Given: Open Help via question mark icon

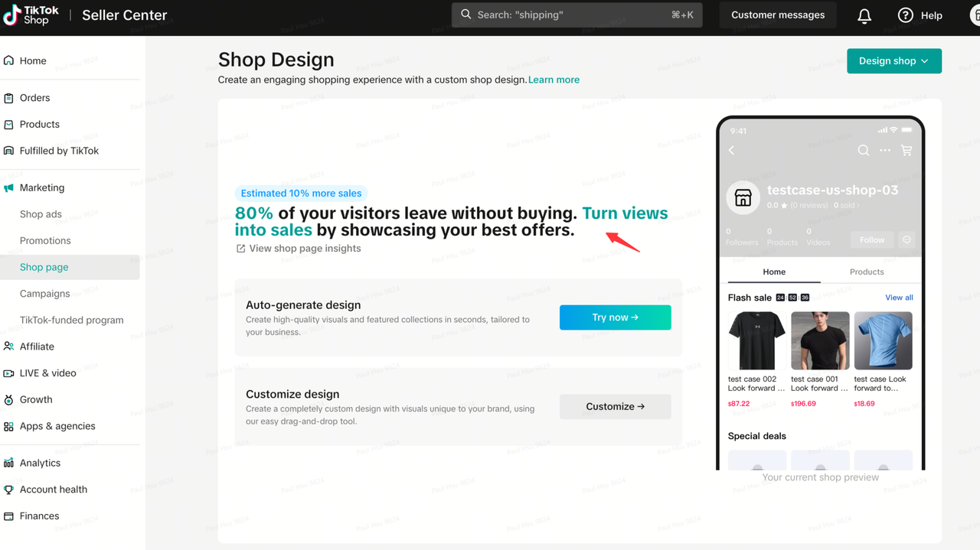Looking at the screenshot, I should (906, 15).
